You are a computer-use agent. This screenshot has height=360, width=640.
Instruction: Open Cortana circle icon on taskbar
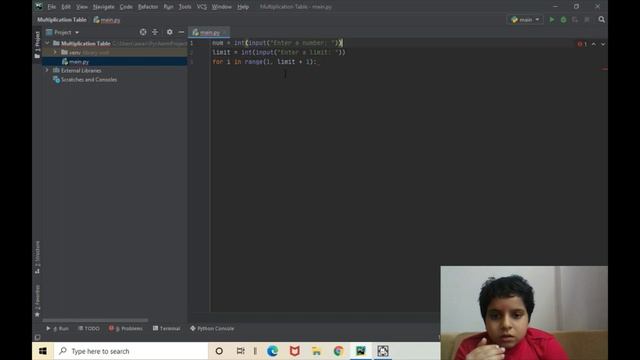219,351
